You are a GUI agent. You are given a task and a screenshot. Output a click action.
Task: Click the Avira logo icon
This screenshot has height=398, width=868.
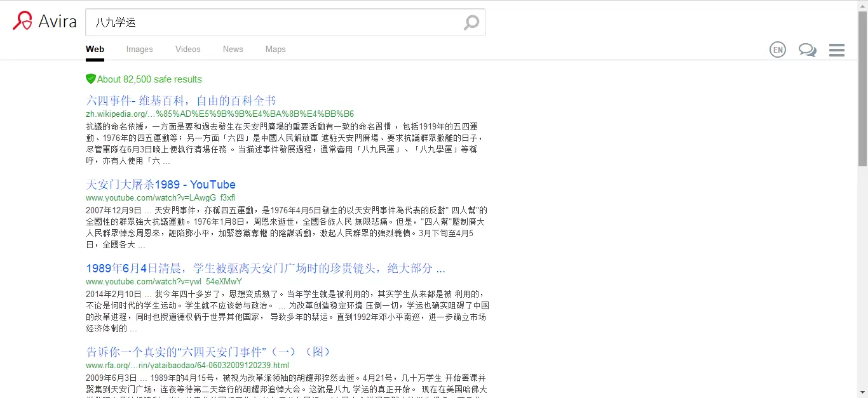tap(22, 21)
